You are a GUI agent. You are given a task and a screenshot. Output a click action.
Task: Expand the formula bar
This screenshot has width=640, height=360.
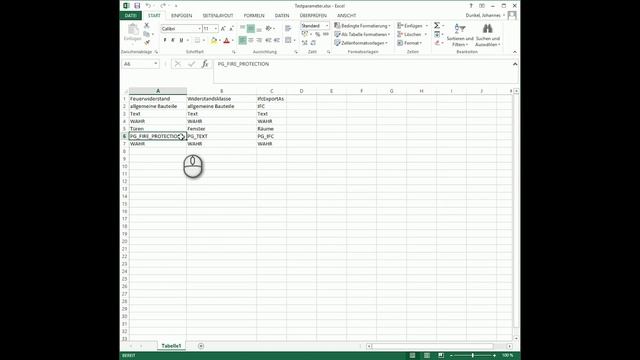point(515,64)
